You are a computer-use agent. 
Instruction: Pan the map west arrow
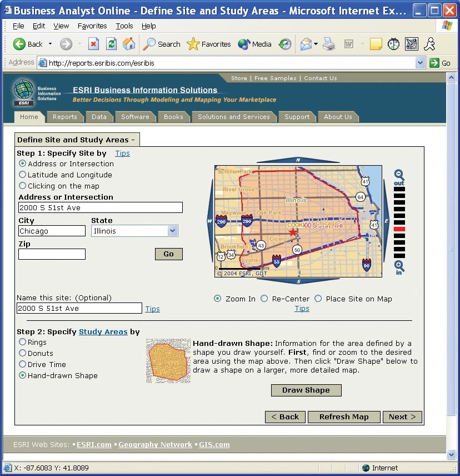click(210, 221)
